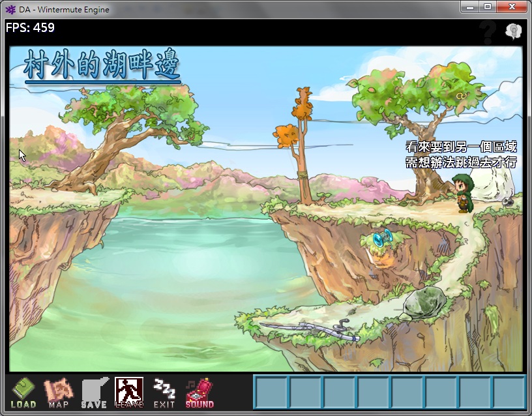Minimize the DA Wintermute Engine window

tap(470, 7)
